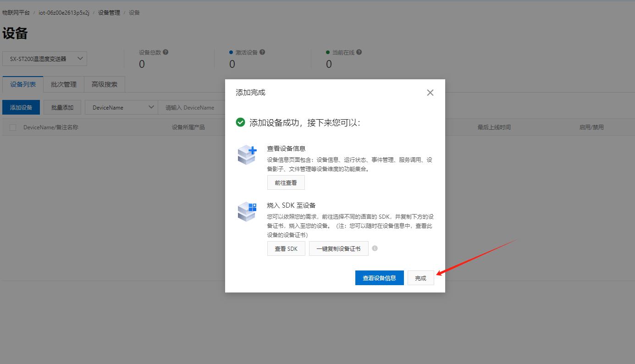Click the help icon beside 当前在线
635x364 pixels.
(359, 52)
